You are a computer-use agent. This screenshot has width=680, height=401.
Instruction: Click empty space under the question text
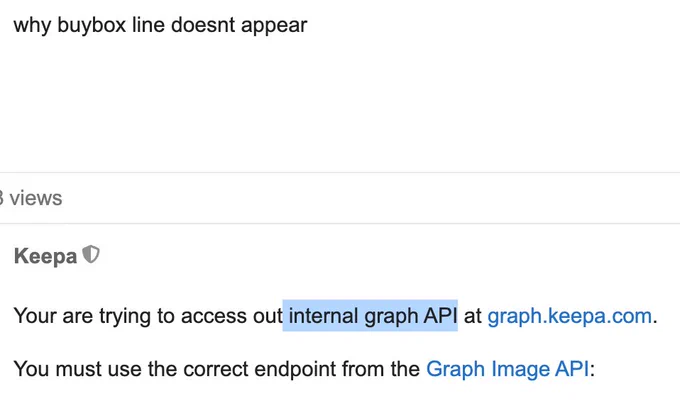point(340,104)
